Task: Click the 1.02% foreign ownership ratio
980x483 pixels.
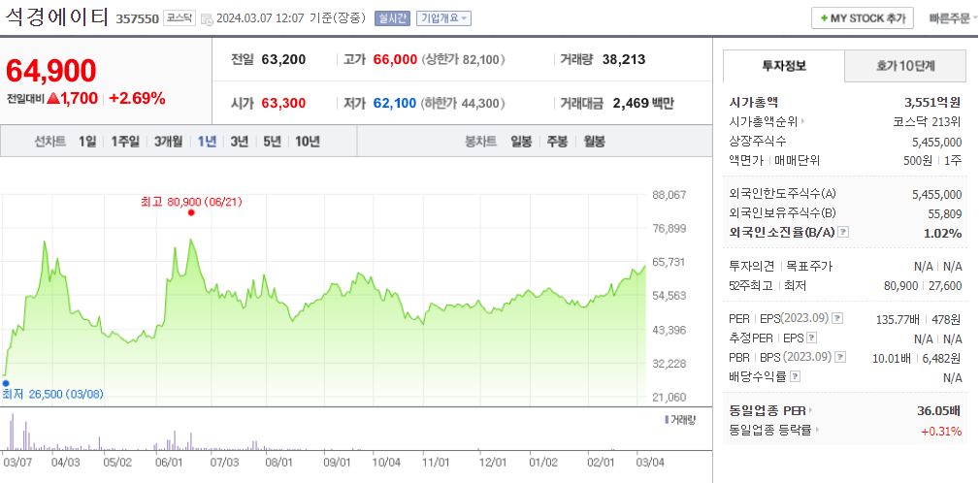Action: pos(942,233)
